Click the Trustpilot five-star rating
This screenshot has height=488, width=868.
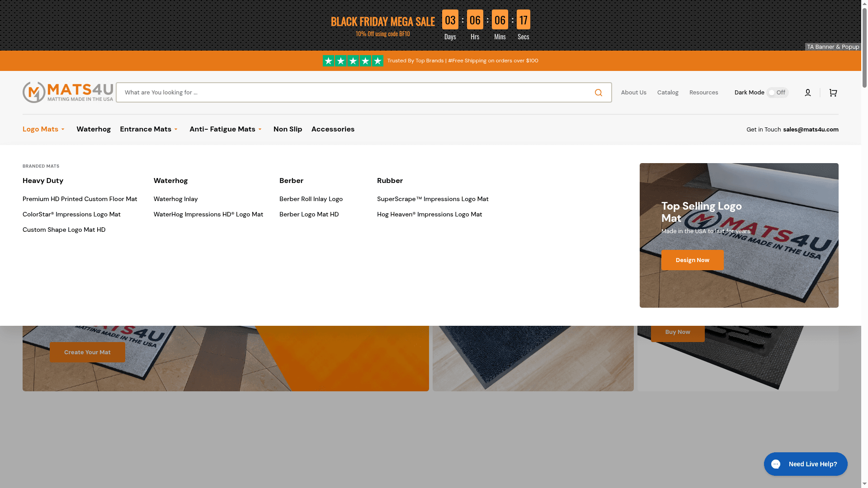click(353, 61)
